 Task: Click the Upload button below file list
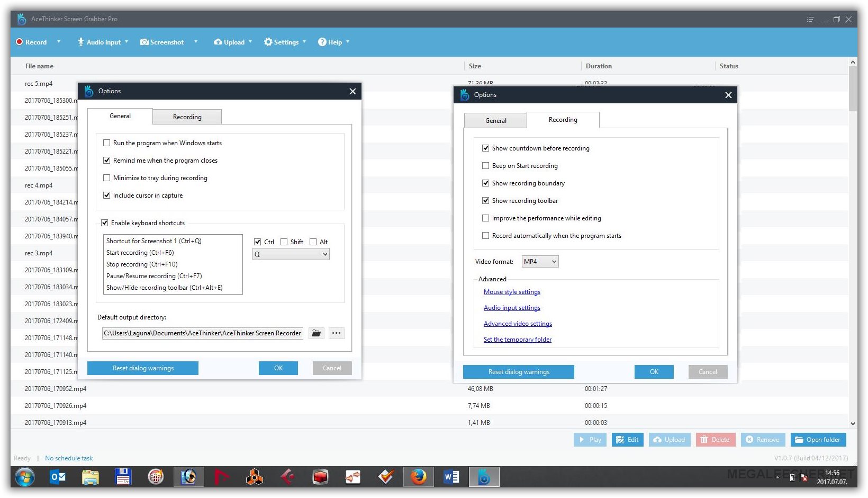point(670,440)
